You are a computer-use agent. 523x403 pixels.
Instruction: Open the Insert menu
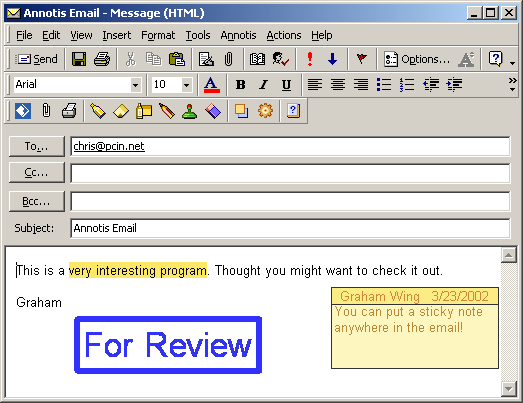pos(117,35)
